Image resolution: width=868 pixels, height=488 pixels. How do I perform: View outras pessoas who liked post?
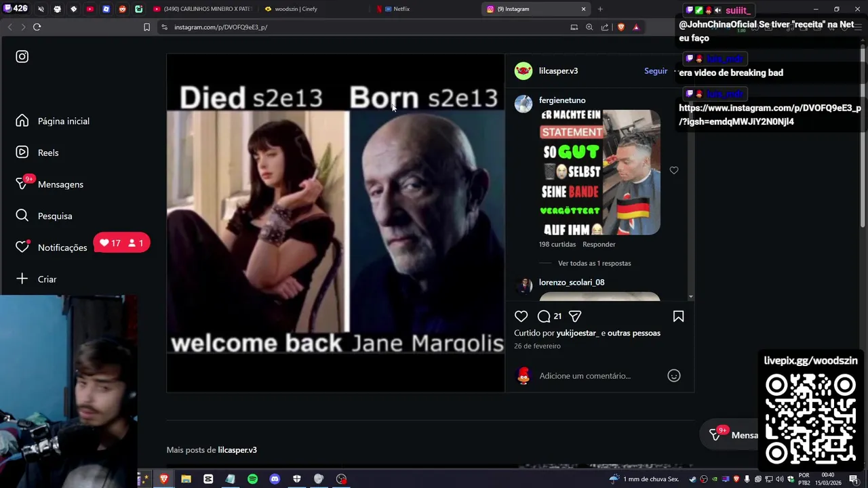coord(634,333)
